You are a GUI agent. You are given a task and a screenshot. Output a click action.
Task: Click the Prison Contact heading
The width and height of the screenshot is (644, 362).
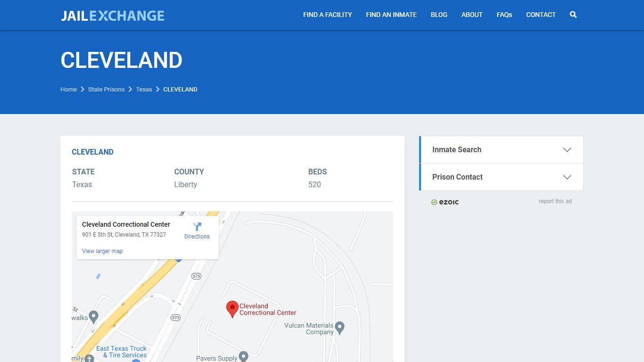[457, 177]
